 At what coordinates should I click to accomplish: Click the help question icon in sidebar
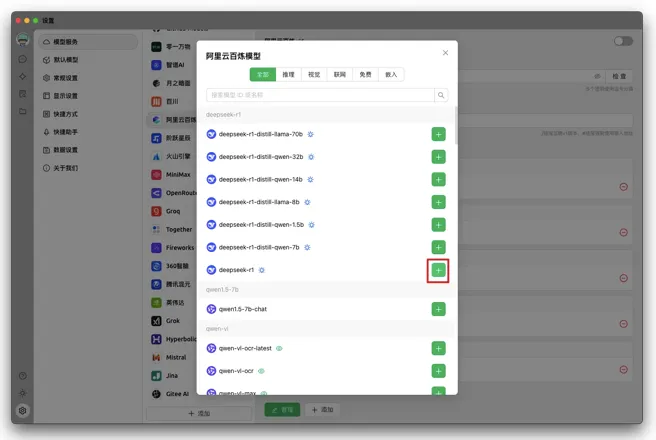(x=23, y=376)
